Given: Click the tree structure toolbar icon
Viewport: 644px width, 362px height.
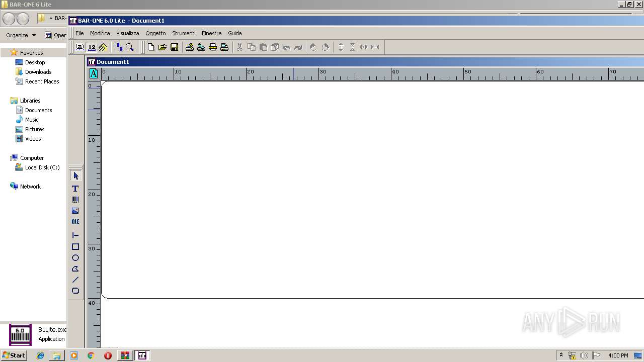Looking at the screenshot, I should (118, 47).
